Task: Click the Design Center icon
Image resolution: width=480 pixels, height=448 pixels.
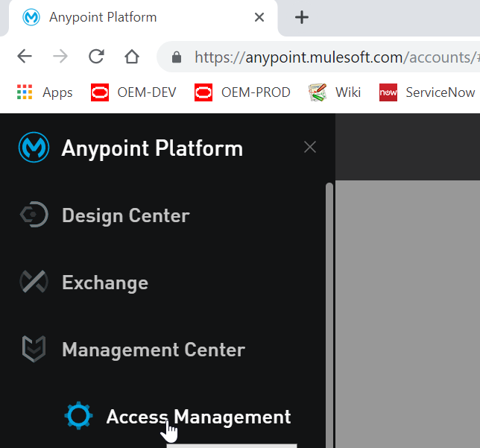Action: (x=34, y=215)
